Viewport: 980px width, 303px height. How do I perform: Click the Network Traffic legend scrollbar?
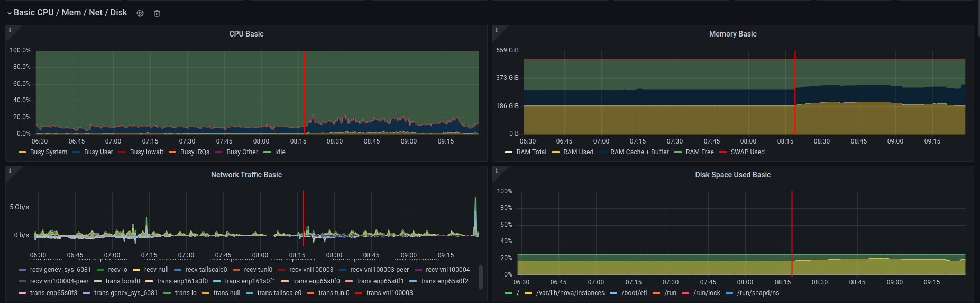480,277
